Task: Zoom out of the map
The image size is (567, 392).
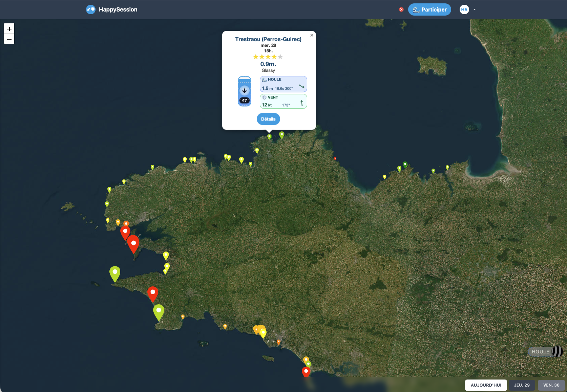Action: tap(9, 39)
